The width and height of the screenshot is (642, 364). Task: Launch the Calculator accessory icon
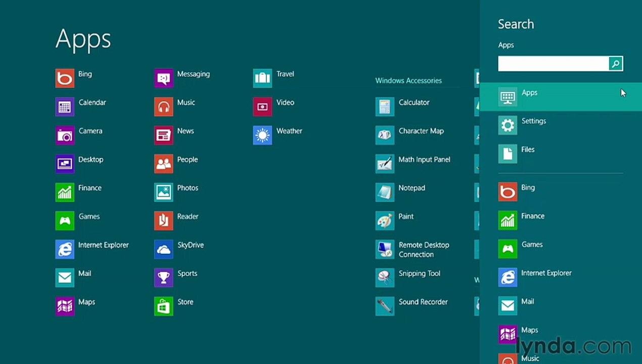coord(385,107)
